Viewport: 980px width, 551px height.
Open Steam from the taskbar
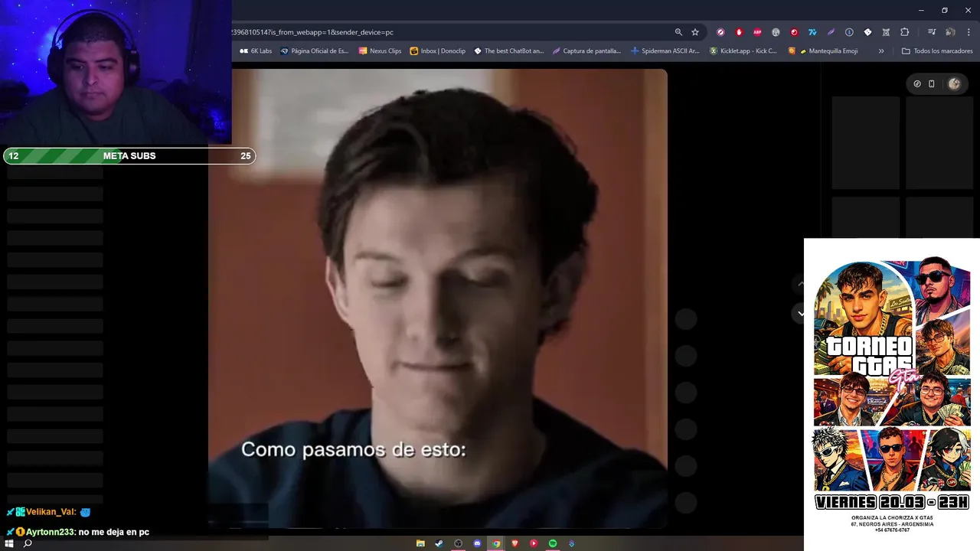pyautogui.click(x=439, y=543)
